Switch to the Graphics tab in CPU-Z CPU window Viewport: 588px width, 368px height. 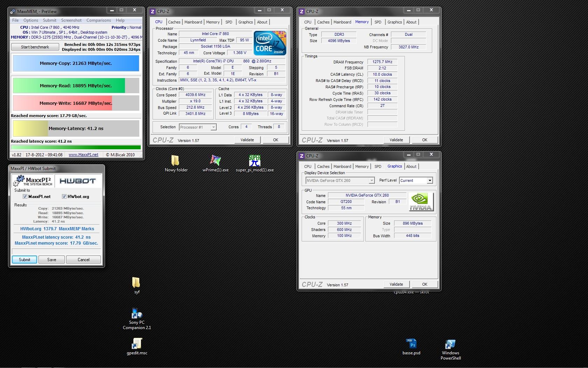(x=245, y=22)
